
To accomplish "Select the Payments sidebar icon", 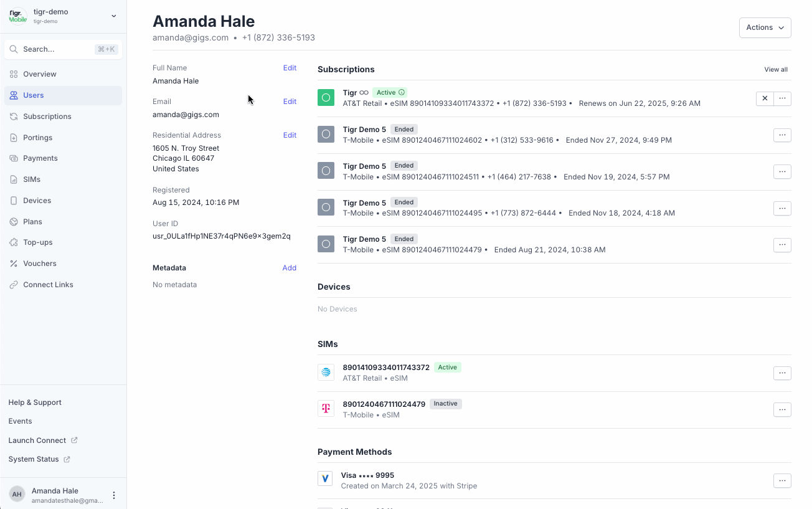I will pos(14,158).
